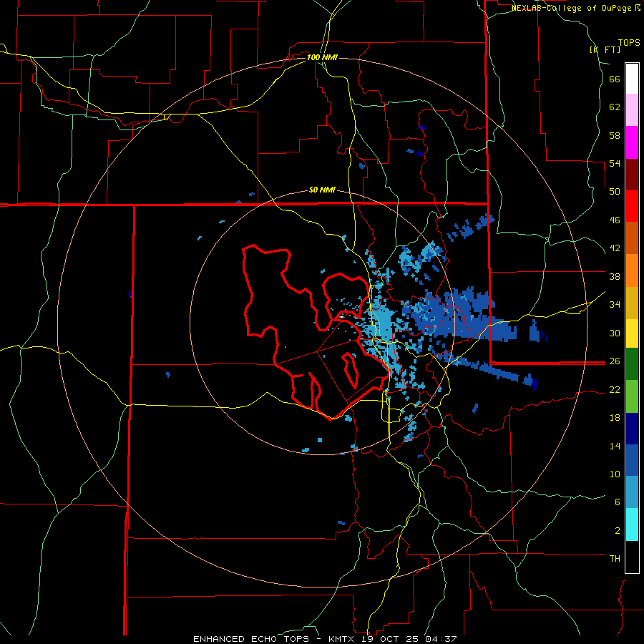
Task: Click the ENHANCED ECHO TOPS title text
Action: [251, 639]
